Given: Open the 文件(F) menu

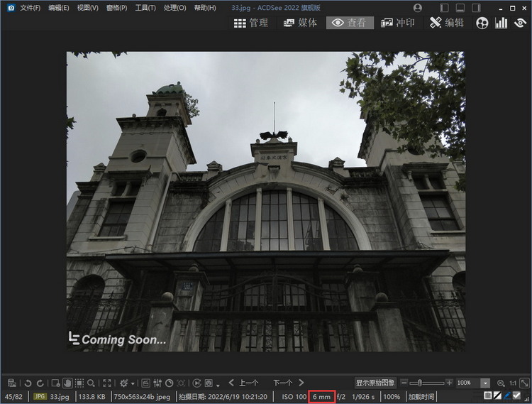Looking at the screenshot, I should (x=31, y=8).
